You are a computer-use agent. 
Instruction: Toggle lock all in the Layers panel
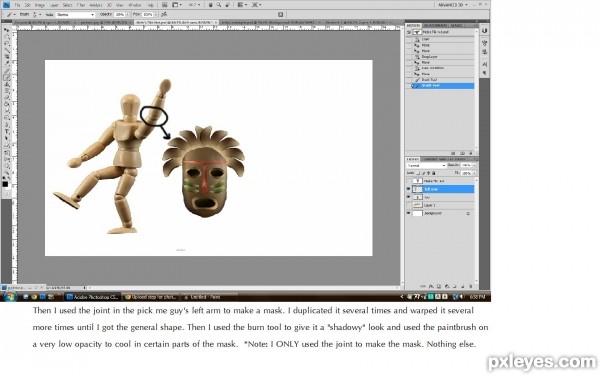pos(434,173)
